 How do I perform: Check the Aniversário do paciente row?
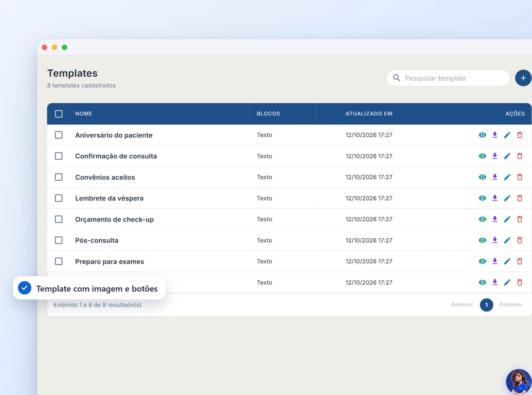tap(59, 135)
